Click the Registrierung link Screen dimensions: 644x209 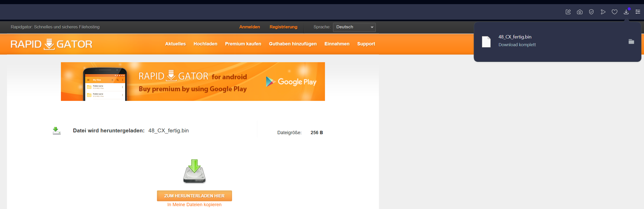point(283,27)
